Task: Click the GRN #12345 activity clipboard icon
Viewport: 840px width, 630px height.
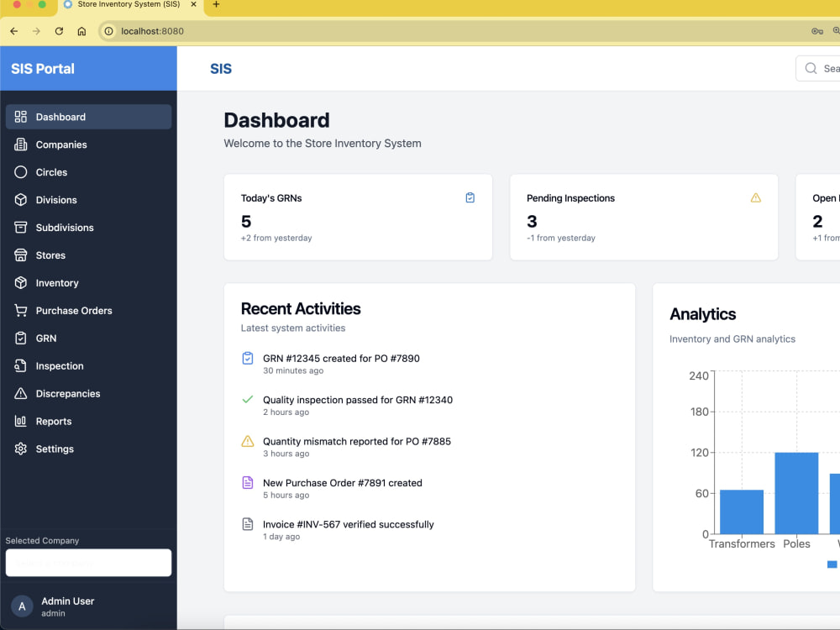Action: [248, 359]
